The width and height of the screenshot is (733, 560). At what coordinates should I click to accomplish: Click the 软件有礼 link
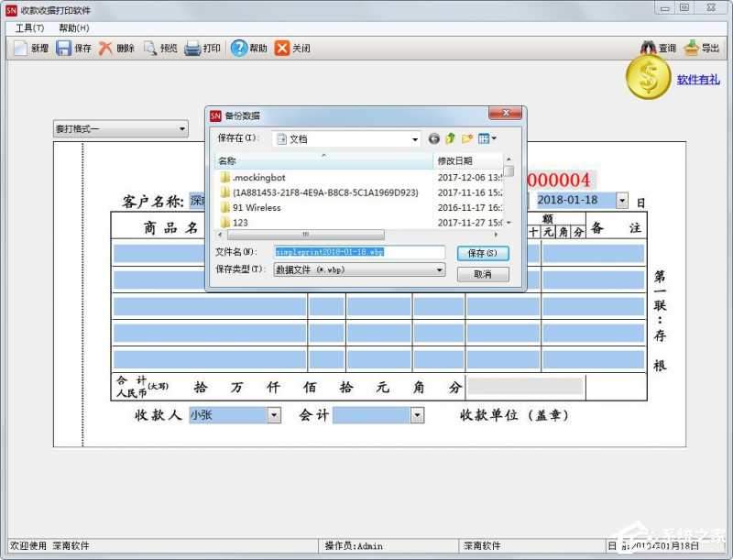[x=698, y=80]
